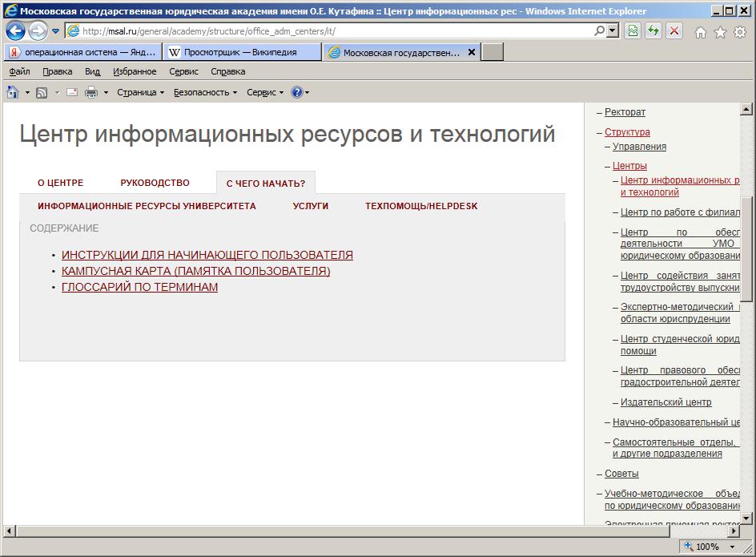Screen dimensions: 756x557
Task: Open КАМПУСНАЯ КАРТА (ПАМЯТКА ПОЛЬЗОВАТЕЛЯ) link
Action: click(x=195, y=271)
